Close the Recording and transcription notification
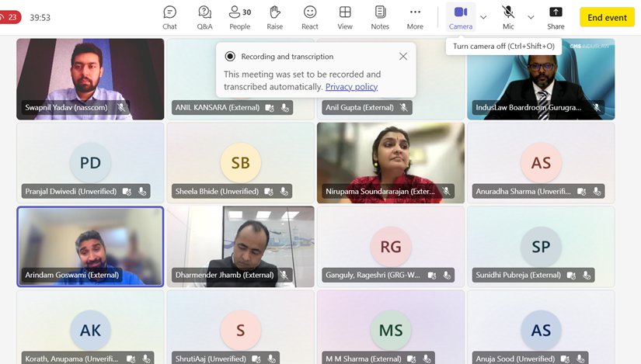Viewport: 641px width, 364px height. click(x=403, y=57)
